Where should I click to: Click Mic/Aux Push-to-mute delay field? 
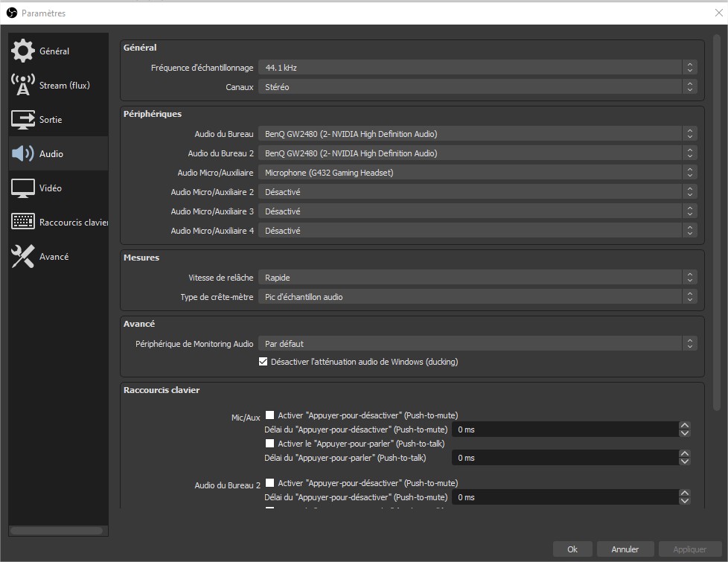[565, 430]
